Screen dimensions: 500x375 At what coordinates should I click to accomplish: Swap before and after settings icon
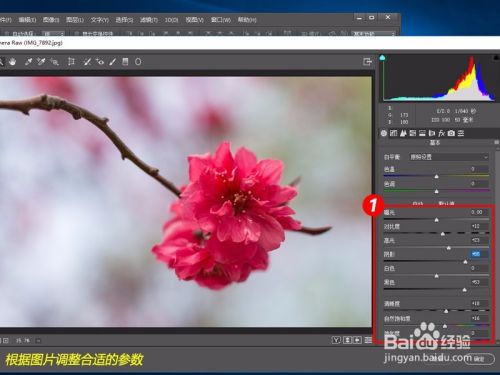point(347,340)
